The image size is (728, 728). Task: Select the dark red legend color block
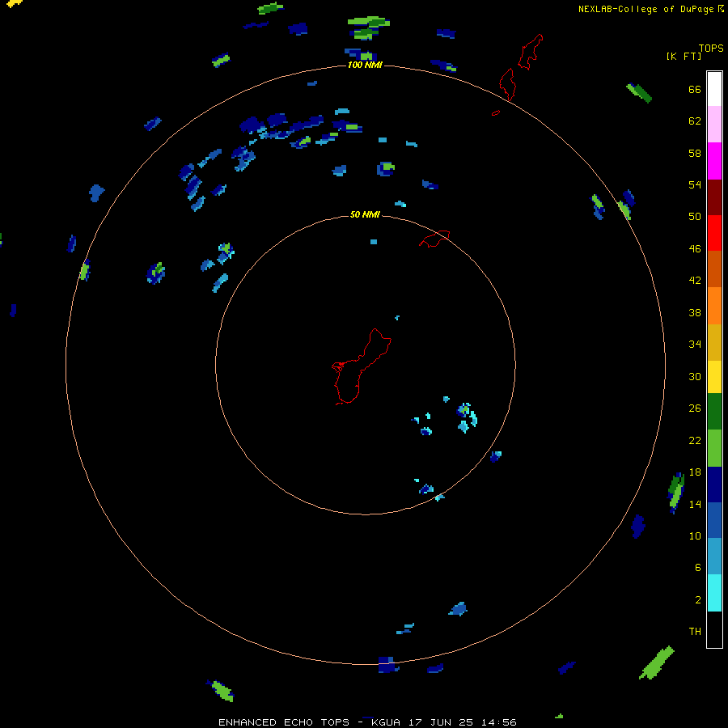[x=714, y=197]
